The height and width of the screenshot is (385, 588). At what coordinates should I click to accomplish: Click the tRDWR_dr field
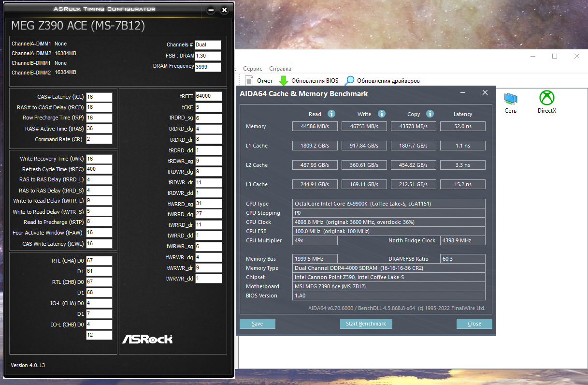pos(209,183)
